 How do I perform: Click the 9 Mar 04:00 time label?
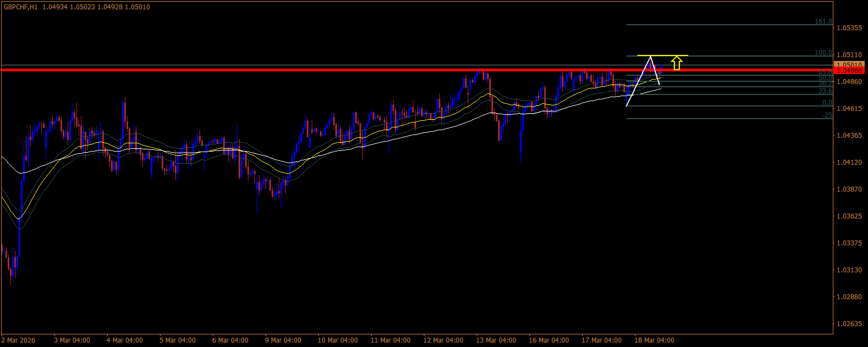click(283, 340)
